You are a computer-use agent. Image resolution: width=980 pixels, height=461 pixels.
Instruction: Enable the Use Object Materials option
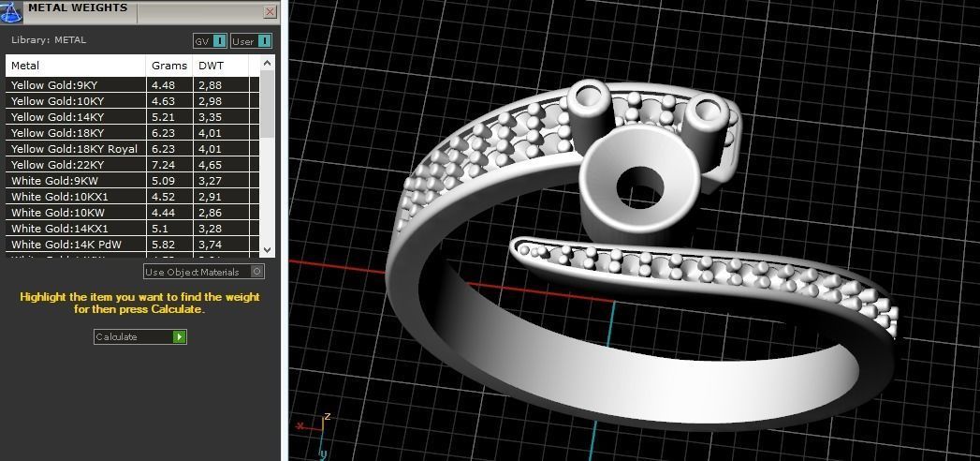click(204, 272)
